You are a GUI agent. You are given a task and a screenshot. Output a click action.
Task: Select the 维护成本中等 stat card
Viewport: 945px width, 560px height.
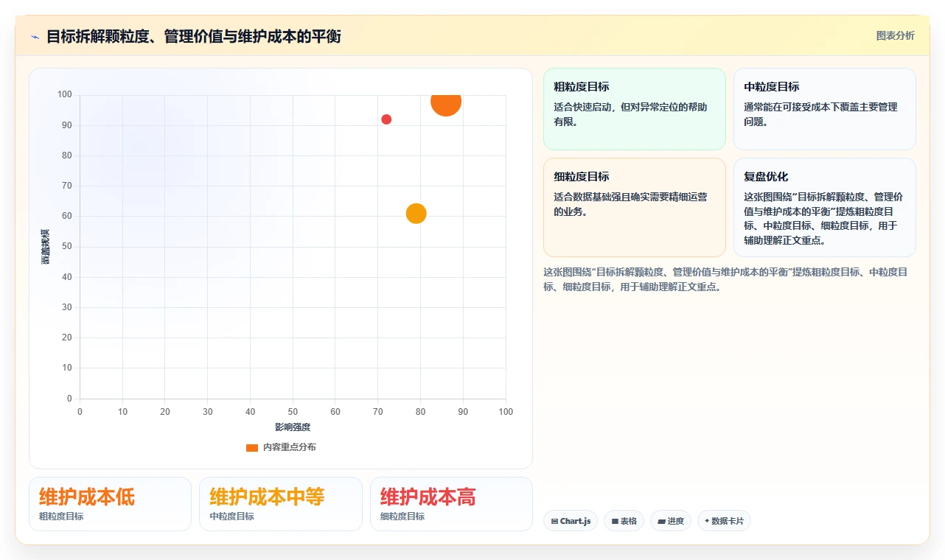[x=281, y=504]
